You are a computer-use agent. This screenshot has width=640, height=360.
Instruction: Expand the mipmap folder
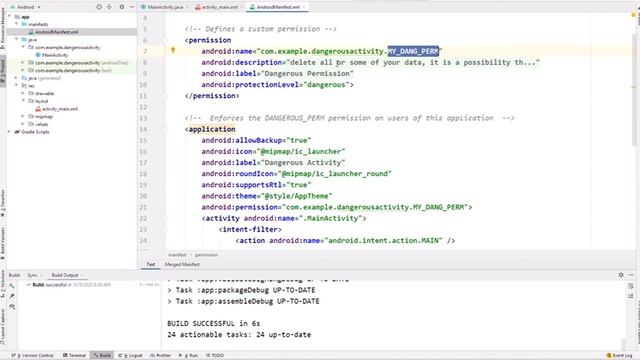(x=23, y=116)
